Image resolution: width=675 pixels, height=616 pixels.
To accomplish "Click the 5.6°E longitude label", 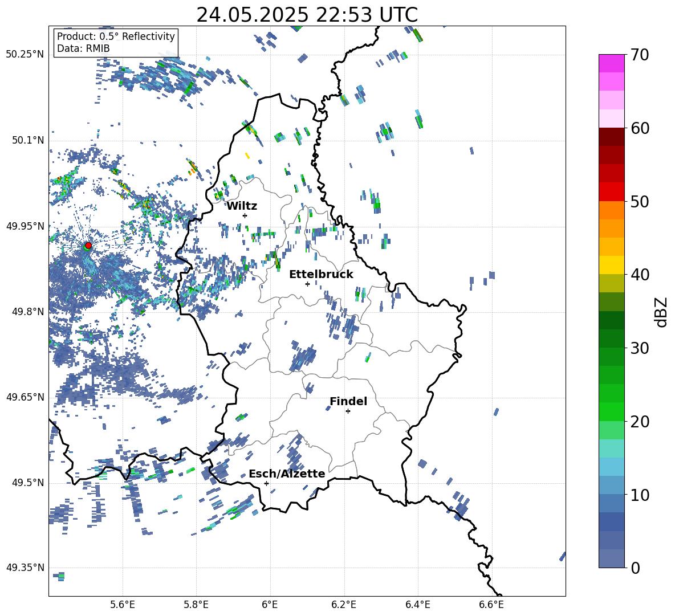I will [x=123, y=605].
